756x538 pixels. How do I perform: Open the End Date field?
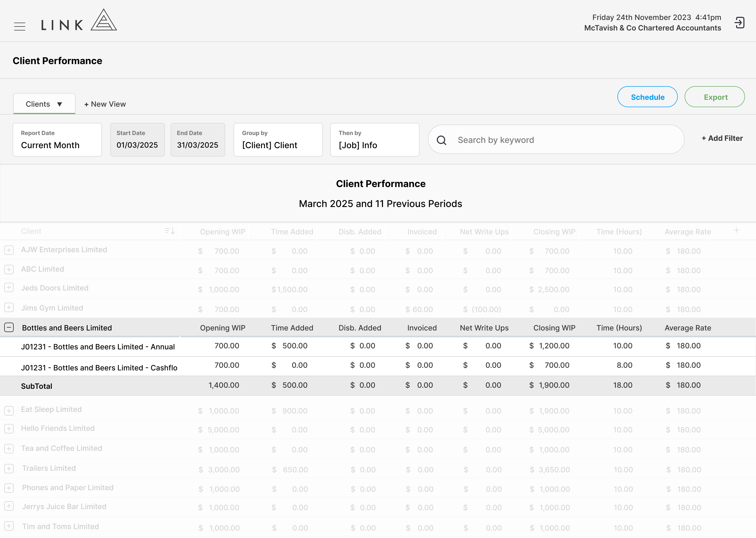[198, 139]
